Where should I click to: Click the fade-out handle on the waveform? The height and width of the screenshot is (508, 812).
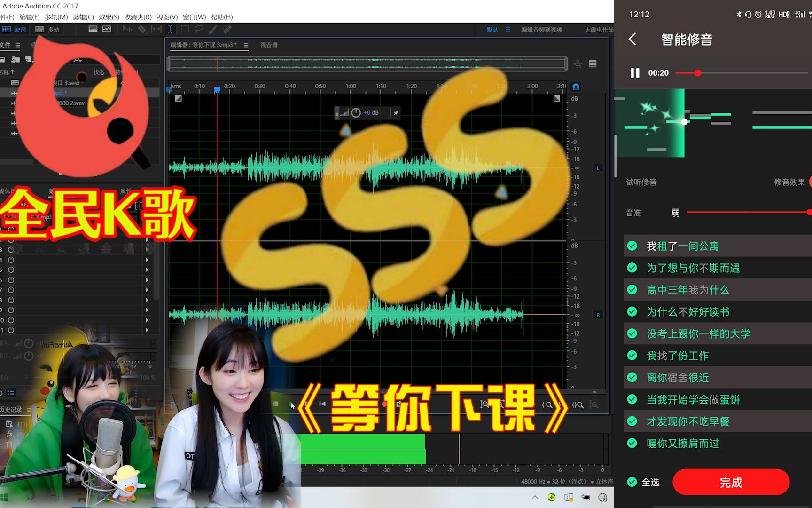pyautogui.click(x=557, y=98)
